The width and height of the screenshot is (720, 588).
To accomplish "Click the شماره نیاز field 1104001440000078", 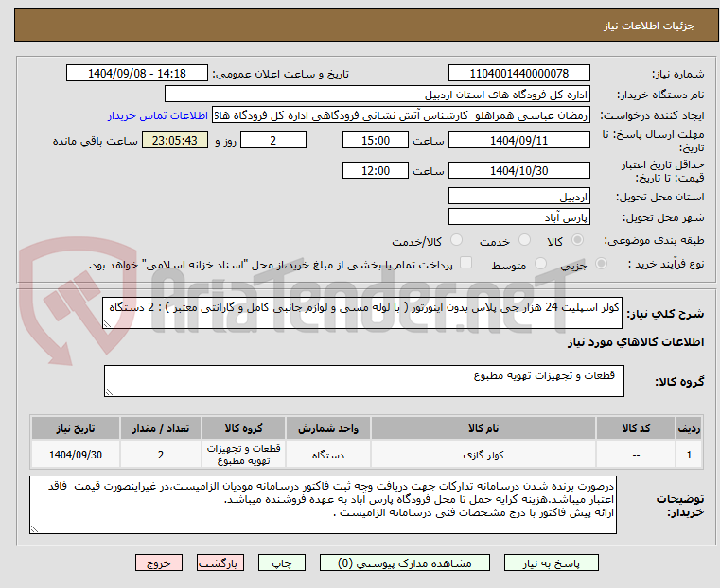I will [518, 74].
